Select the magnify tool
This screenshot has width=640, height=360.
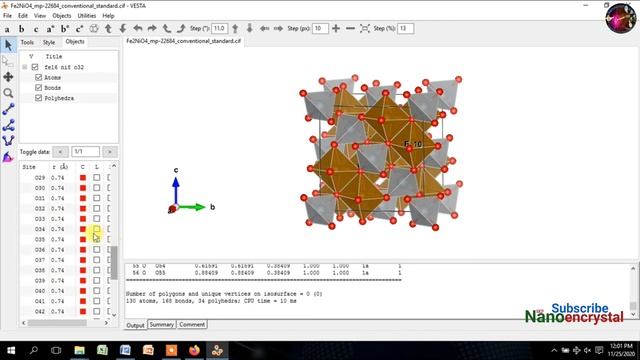[x=8, y=93]
